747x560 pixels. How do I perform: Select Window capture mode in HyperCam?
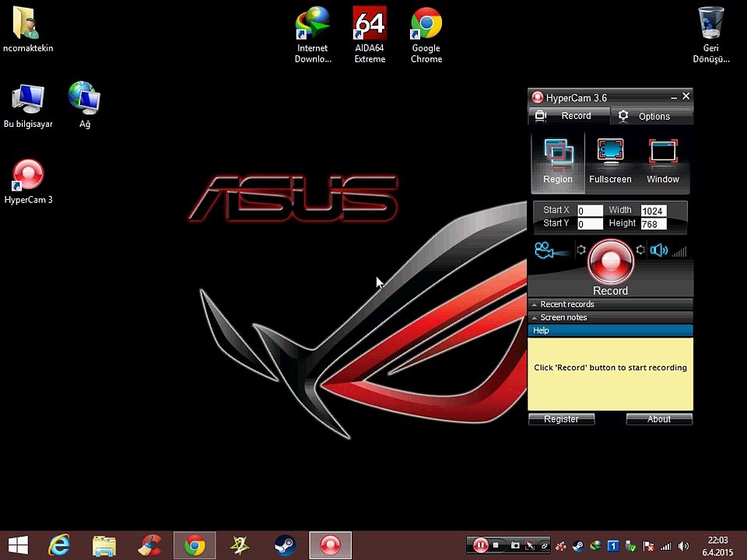pos(663,162)
